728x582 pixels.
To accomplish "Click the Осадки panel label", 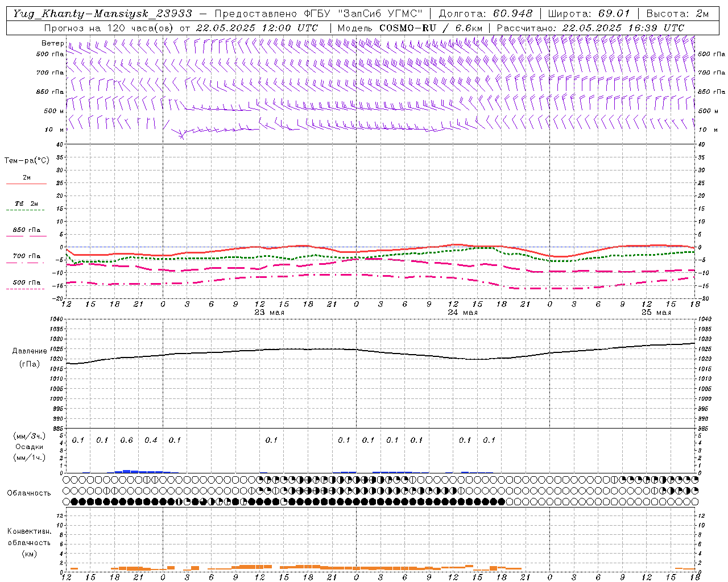I will pyautogui.click(x=30, y=447).
